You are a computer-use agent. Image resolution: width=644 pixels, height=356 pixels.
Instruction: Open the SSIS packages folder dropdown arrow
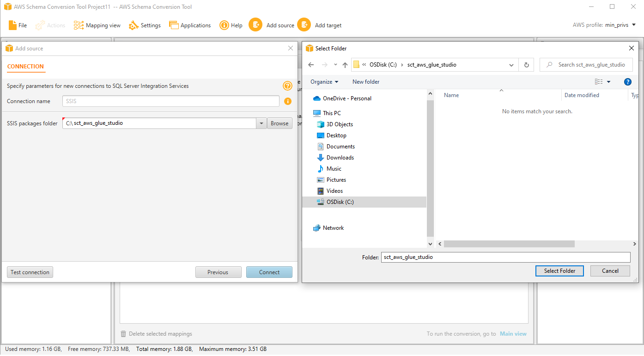[x=261, y=123]
